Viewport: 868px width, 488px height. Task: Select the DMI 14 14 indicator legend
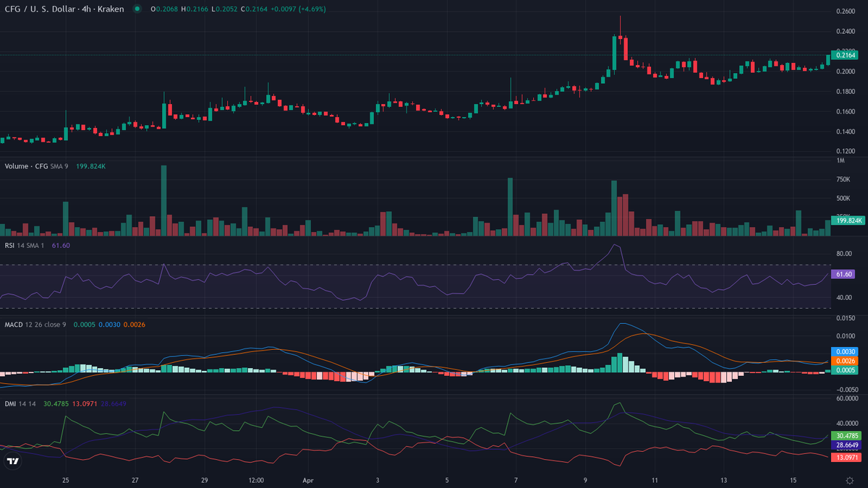click(21, 403)
